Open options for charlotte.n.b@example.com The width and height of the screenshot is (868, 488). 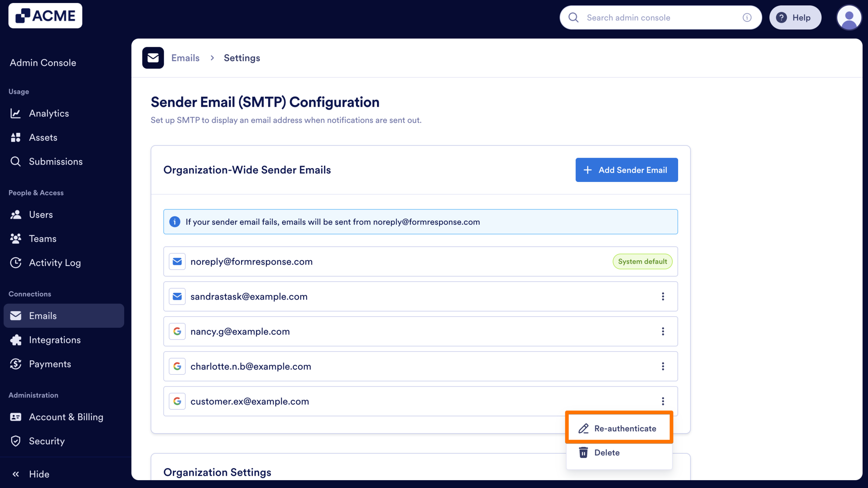tap(663, 366)
